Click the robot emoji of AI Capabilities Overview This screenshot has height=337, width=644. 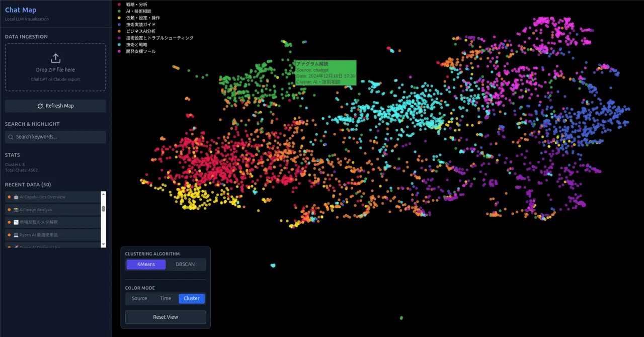(16, 197)
